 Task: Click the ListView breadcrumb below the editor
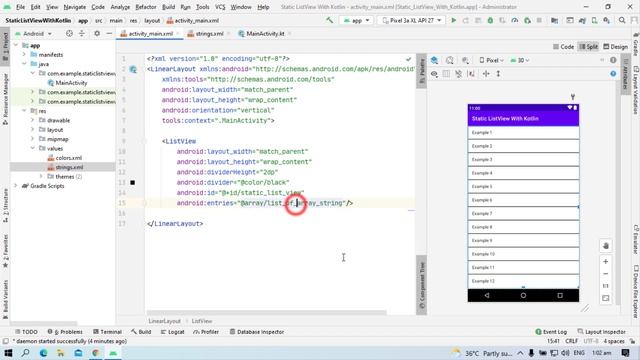tap(202, 321)
